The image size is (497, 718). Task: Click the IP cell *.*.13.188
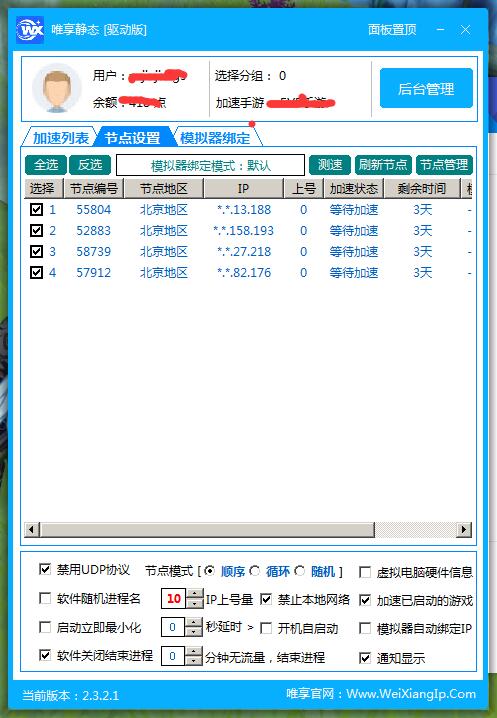[x=244, y=210]
